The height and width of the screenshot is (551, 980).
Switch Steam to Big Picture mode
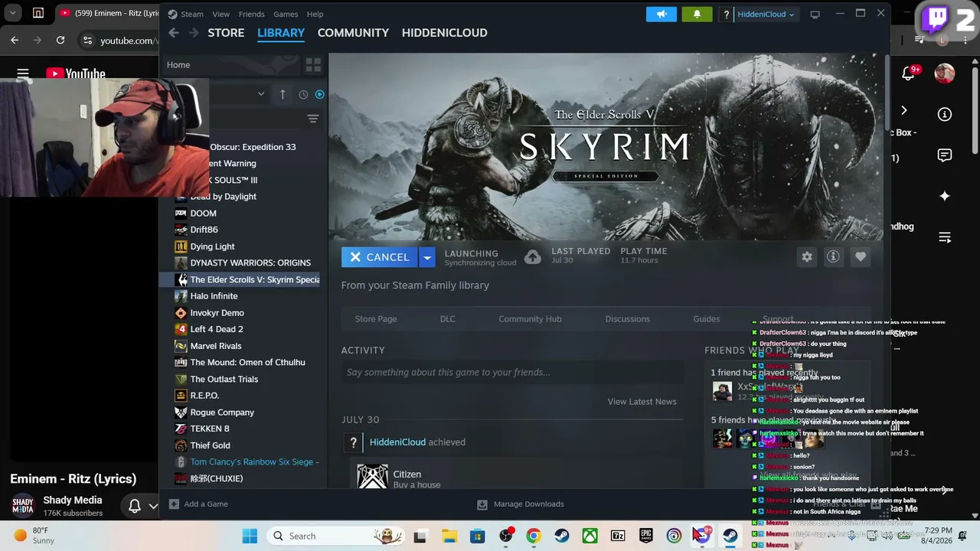point(815,14)
